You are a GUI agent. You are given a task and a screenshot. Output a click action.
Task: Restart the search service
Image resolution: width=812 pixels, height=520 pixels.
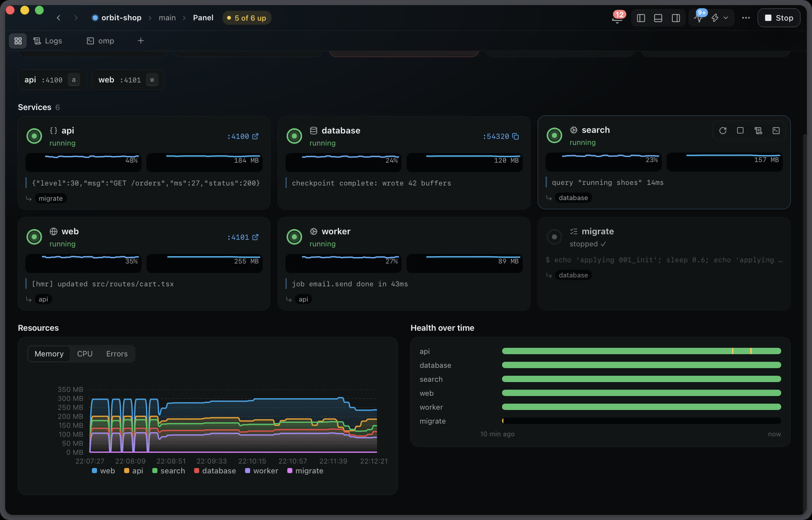click(x=723, y=131)
